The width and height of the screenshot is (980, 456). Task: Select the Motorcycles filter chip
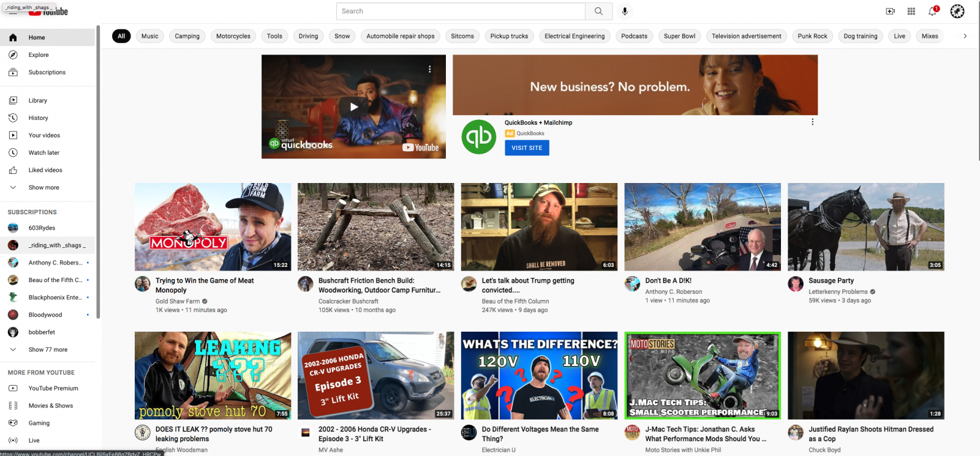tap(233, 36)
